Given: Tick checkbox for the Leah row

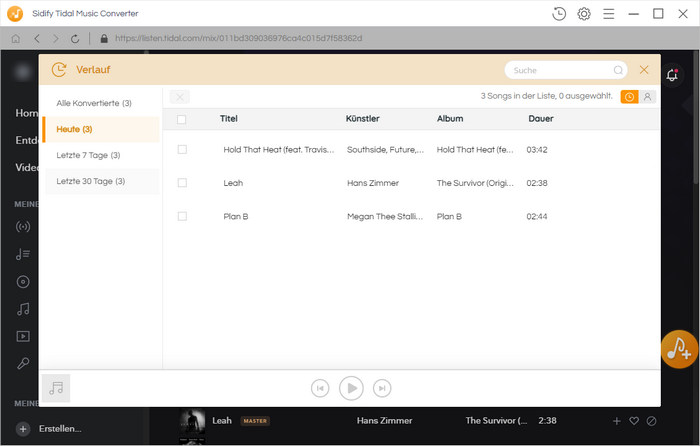Looking at the screenshot, I should tap(182, 183).
